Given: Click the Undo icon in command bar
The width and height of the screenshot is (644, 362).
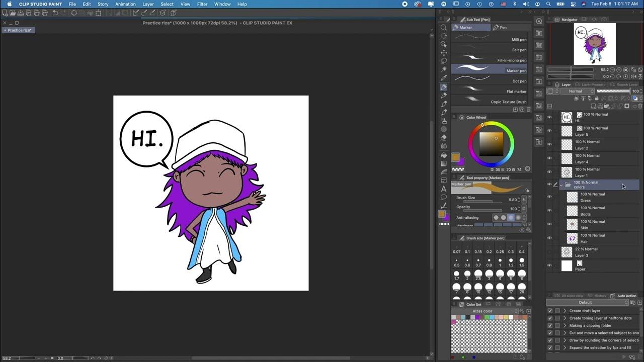Looking at the screenshot, I should pos(55,13).
